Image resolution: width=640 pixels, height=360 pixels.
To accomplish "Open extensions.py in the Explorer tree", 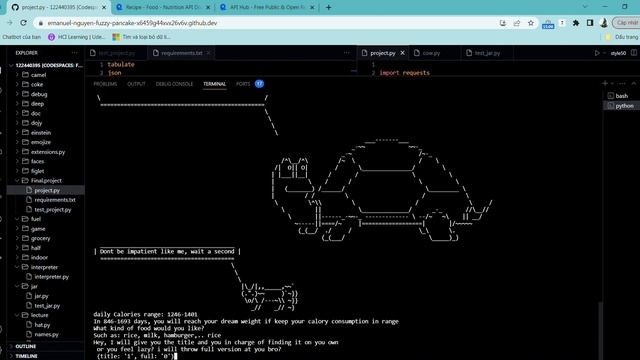I will coord(46,152).
